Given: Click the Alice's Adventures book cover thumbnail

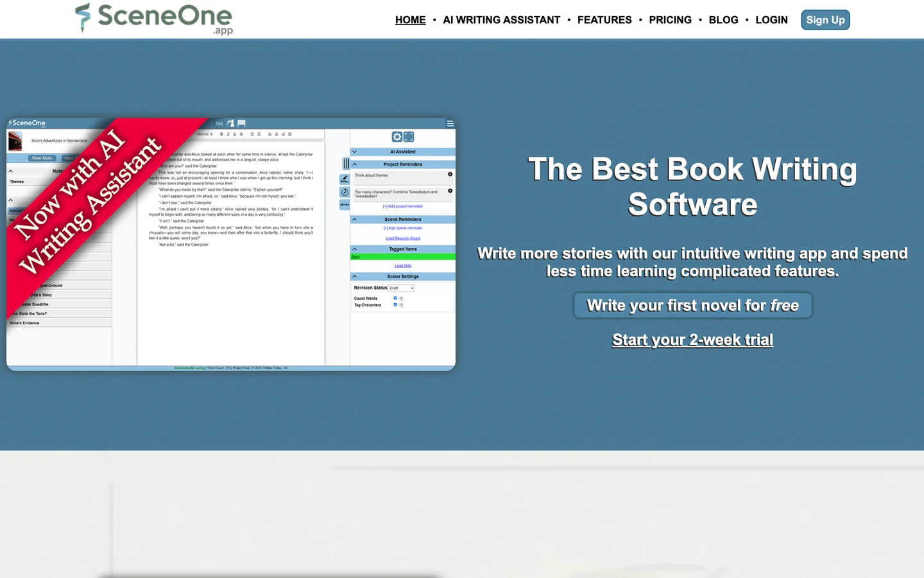Looking at the screenshot, I should (15, 141).
